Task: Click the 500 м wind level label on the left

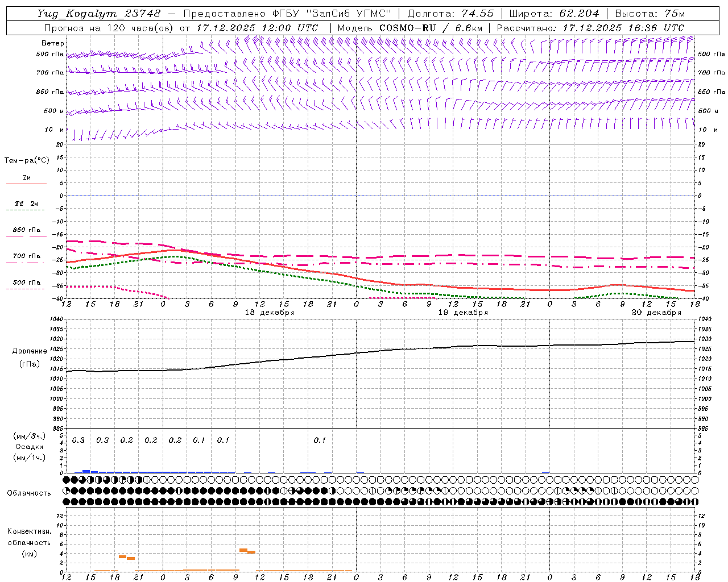Action: tap(54, 111)
